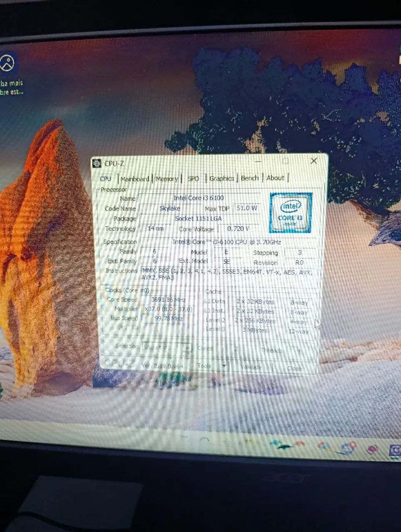Open the Socket #1 selection dropdown
Image resolution: width=401 pixels, height=532 pixels.
167,347
